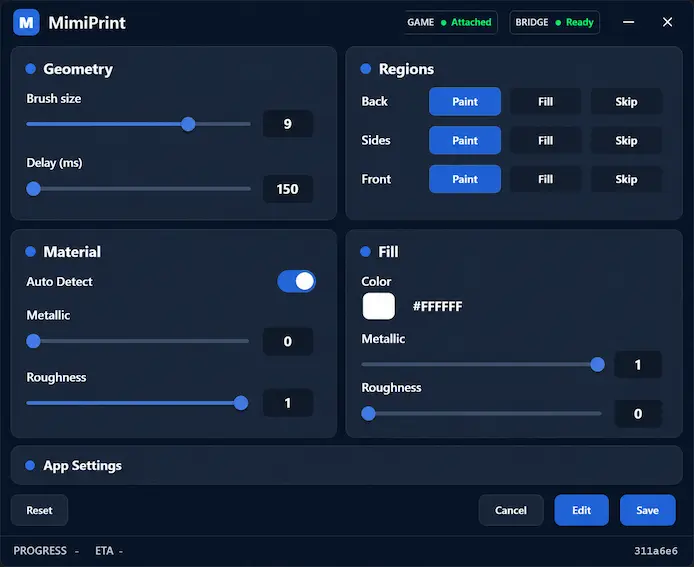694x567 pixels.
Task: Click the Back region label
Action: (374, 101)
